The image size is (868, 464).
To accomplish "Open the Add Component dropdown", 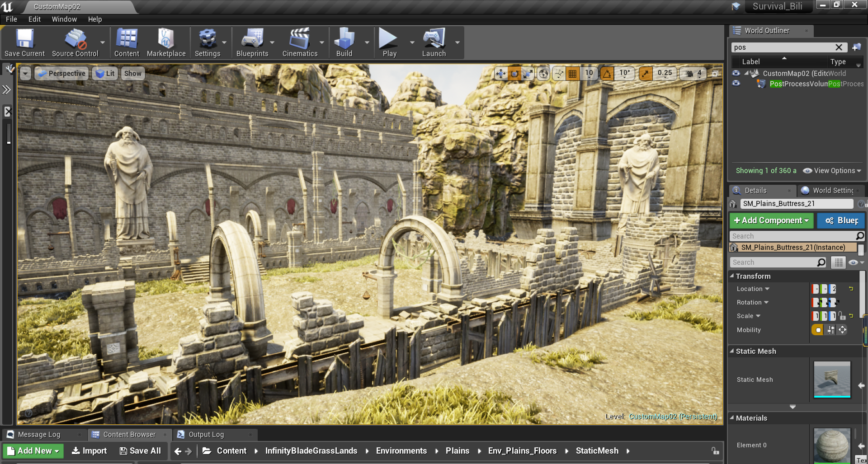I will pyautogui.click(x=771, y=220).
